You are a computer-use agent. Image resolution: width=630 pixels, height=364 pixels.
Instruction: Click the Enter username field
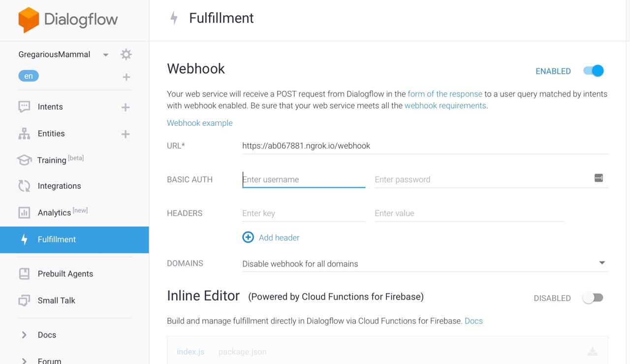click(303, 180)
